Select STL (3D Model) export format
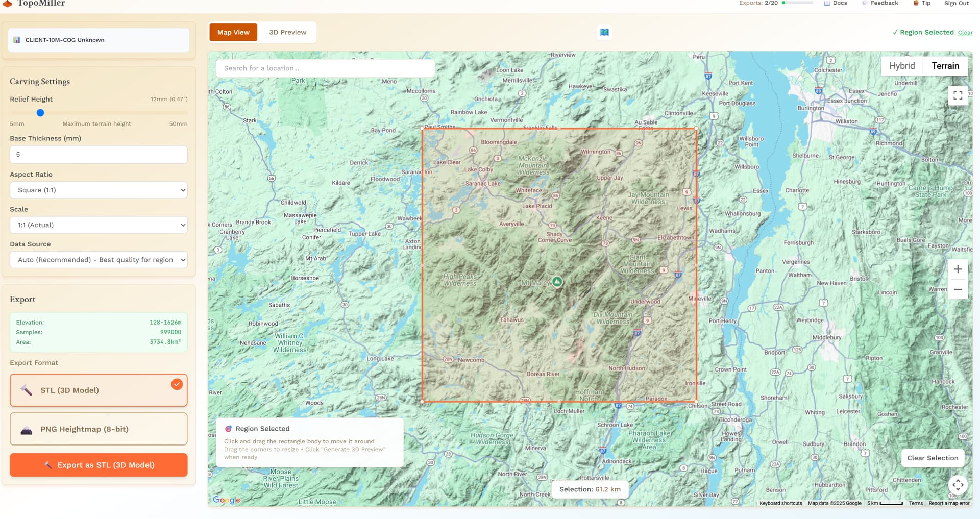 point(99,390)
